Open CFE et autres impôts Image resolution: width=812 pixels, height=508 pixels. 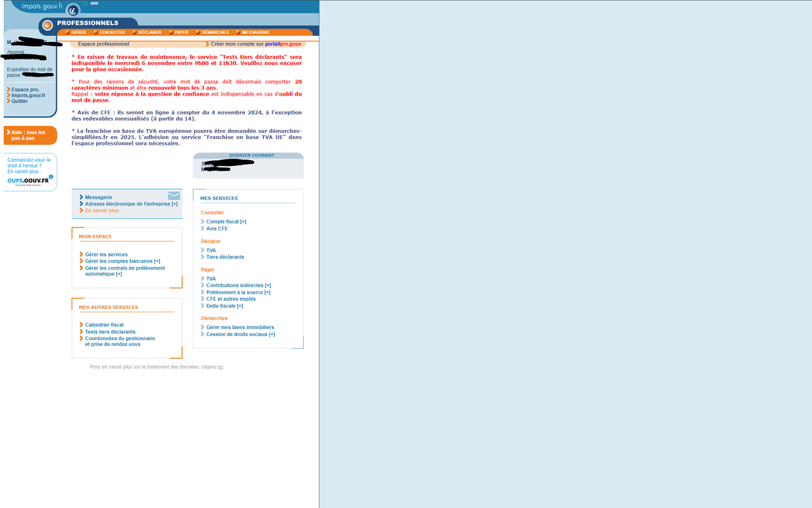[231, 299]
